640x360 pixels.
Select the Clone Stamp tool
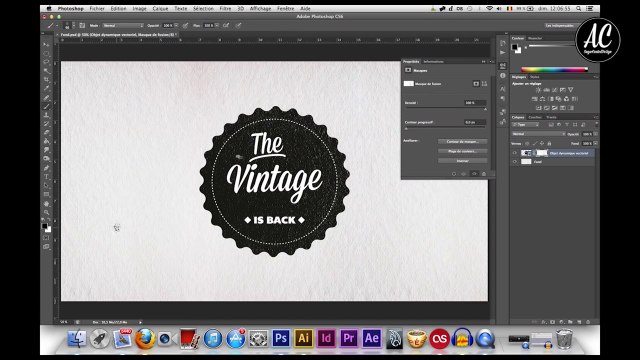(47, 115)
